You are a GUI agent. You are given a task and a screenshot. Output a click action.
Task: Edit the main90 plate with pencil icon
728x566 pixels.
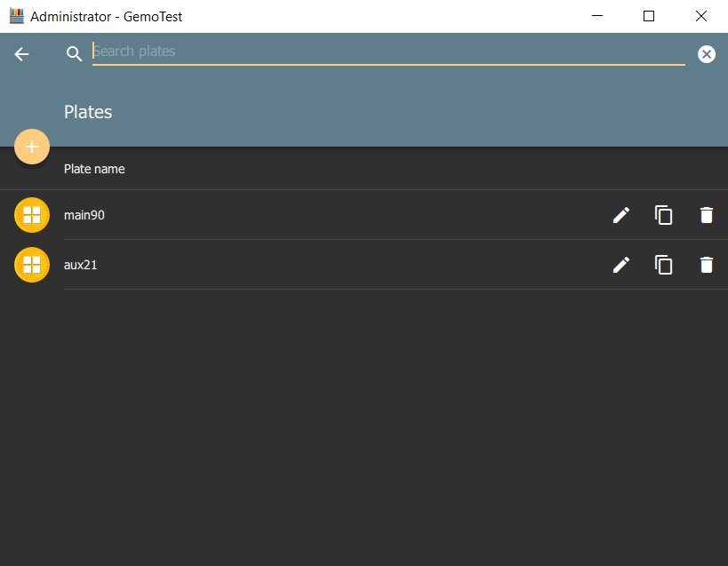click(620, 215)
